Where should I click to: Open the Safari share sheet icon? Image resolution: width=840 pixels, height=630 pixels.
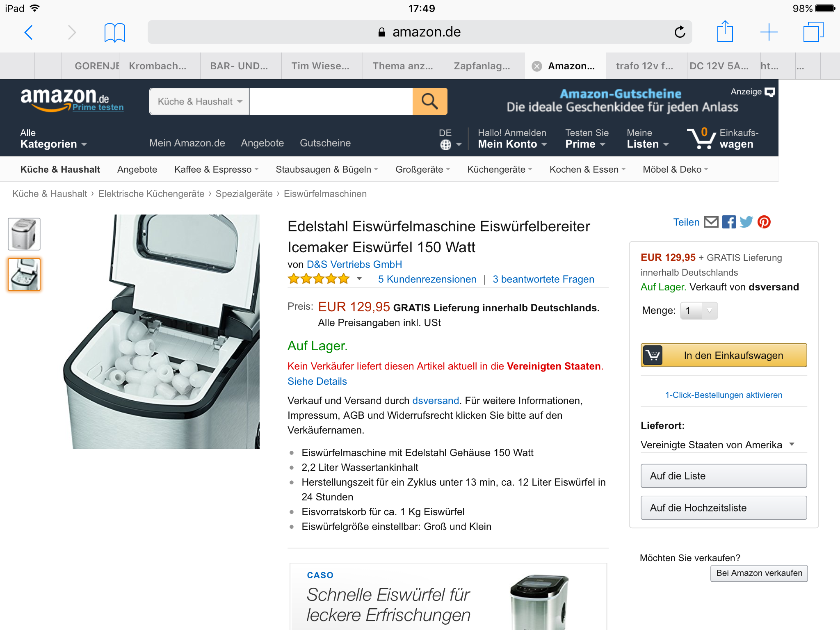725,31
